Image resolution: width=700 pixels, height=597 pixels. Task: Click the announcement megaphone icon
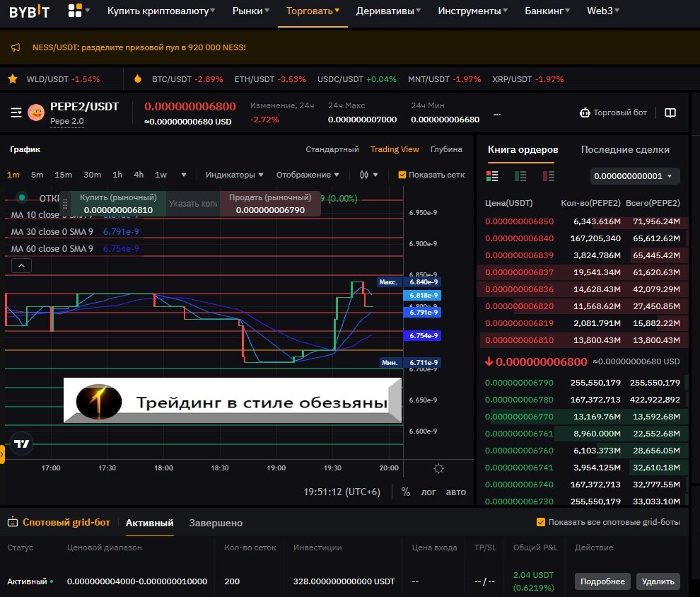16,47
